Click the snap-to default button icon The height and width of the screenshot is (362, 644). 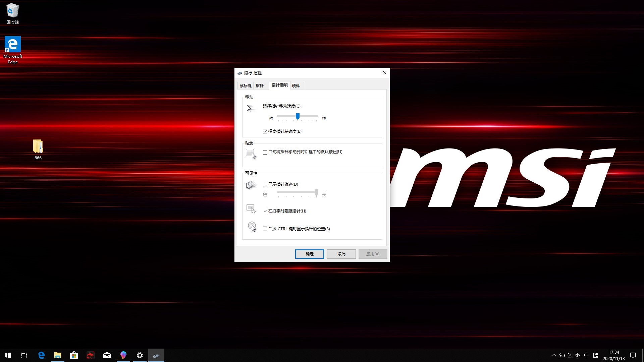251,154
